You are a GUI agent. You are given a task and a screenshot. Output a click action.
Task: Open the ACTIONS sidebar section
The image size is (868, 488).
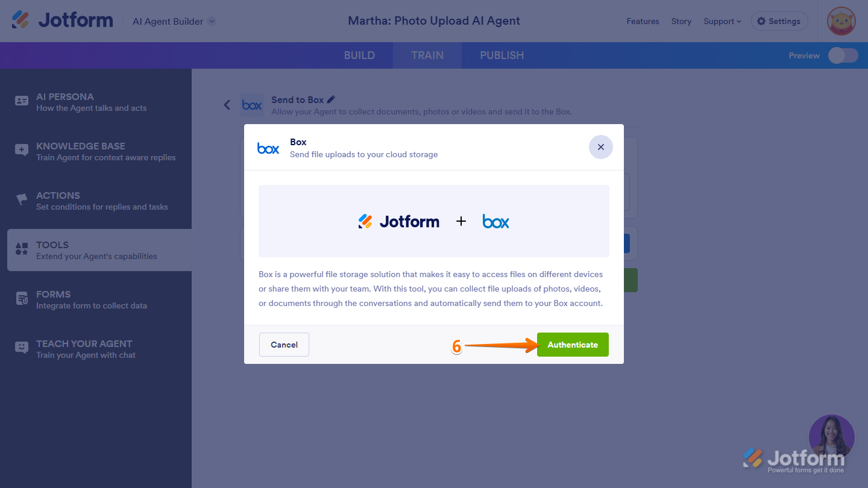[99, 201]
